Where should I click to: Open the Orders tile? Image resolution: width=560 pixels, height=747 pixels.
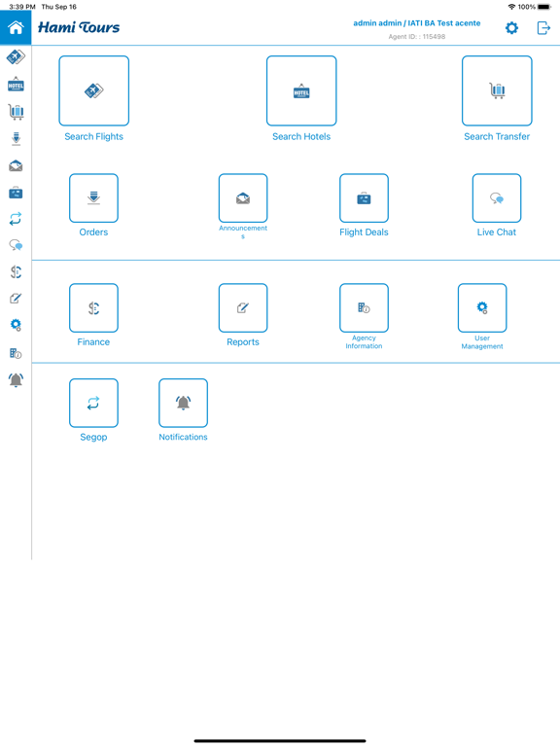[93, 198]
